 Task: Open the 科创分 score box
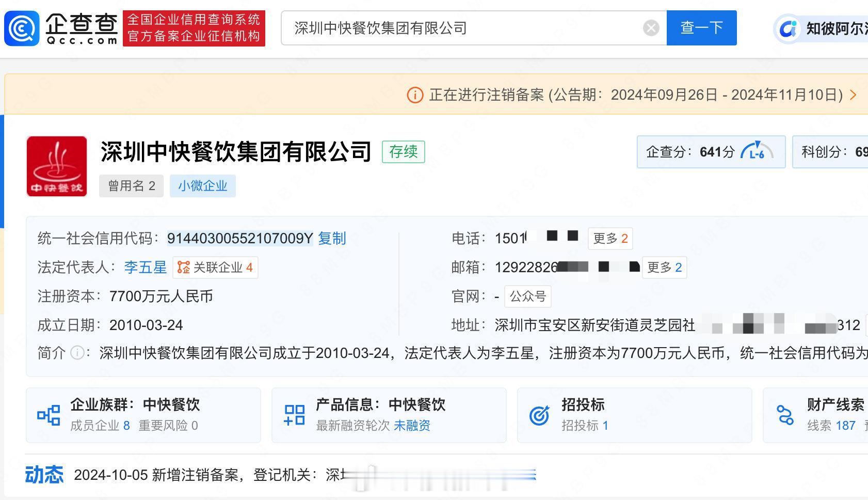coord(830,152)
